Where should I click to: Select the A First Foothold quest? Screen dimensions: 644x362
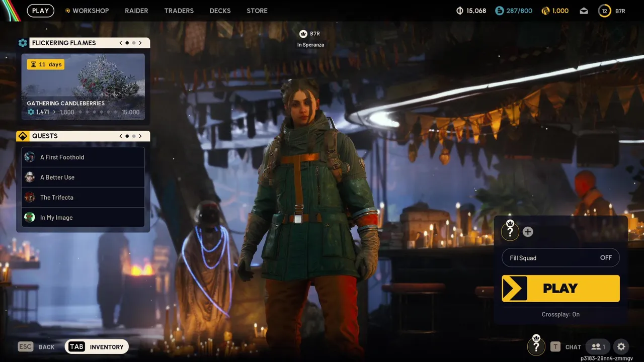[83, 157]
